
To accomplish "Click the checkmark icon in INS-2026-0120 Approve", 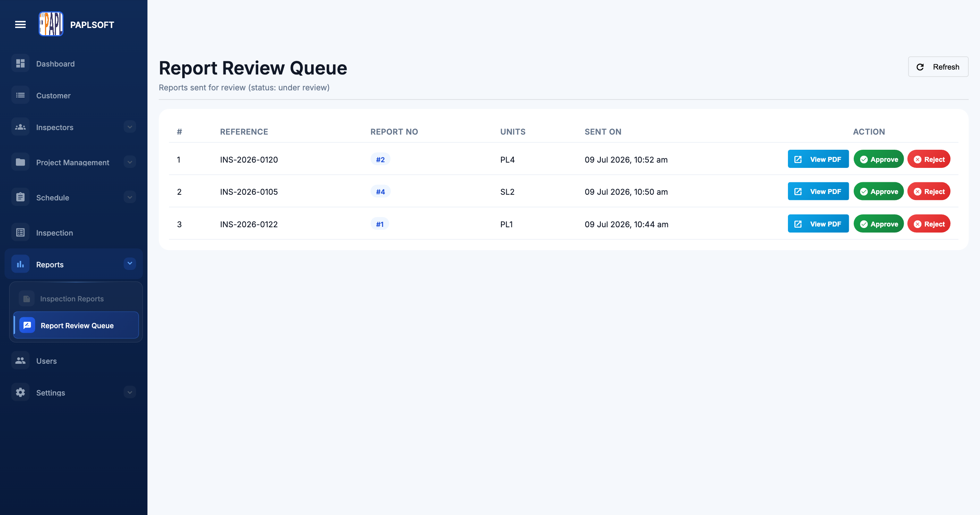I will [864, 159].
